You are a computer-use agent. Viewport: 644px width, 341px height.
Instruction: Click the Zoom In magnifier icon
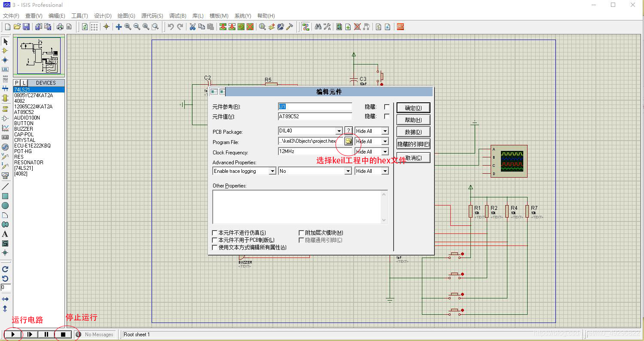(128, 27)
